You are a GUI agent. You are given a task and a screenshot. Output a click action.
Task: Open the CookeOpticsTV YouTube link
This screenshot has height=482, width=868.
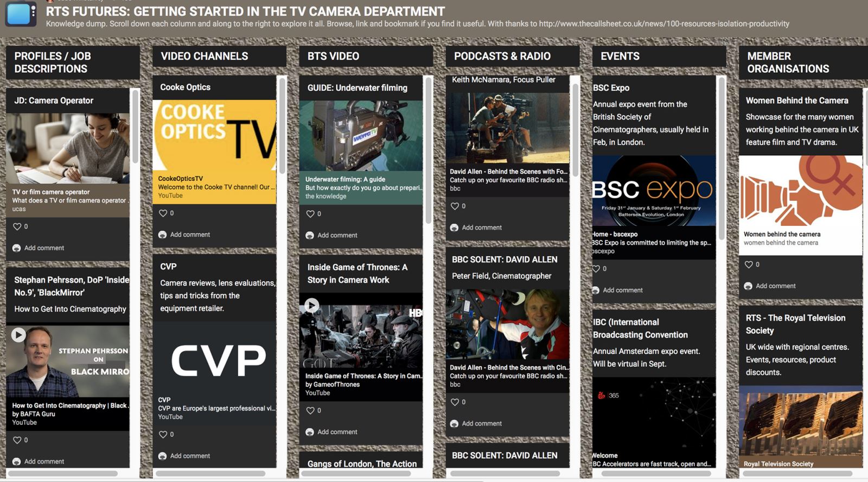coord(214,187)
